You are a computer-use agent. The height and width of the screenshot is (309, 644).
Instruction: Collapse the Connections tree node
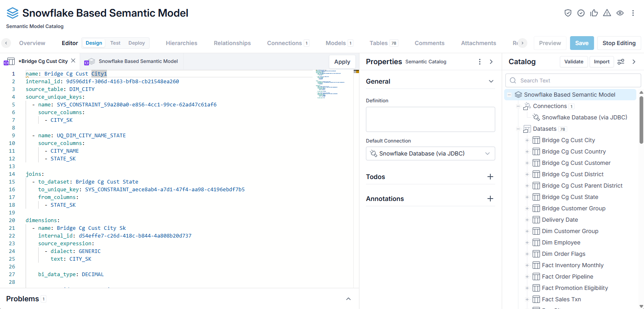518,106
